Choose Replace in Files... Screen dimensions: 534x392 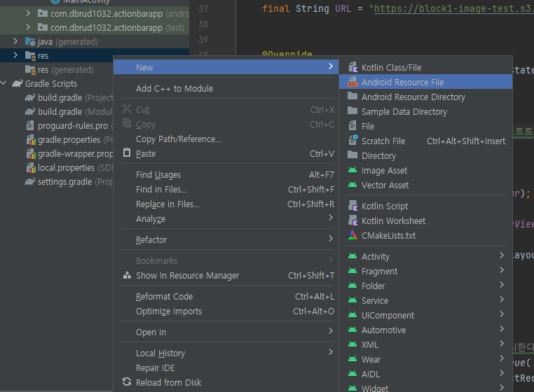[x=226, y=204]
